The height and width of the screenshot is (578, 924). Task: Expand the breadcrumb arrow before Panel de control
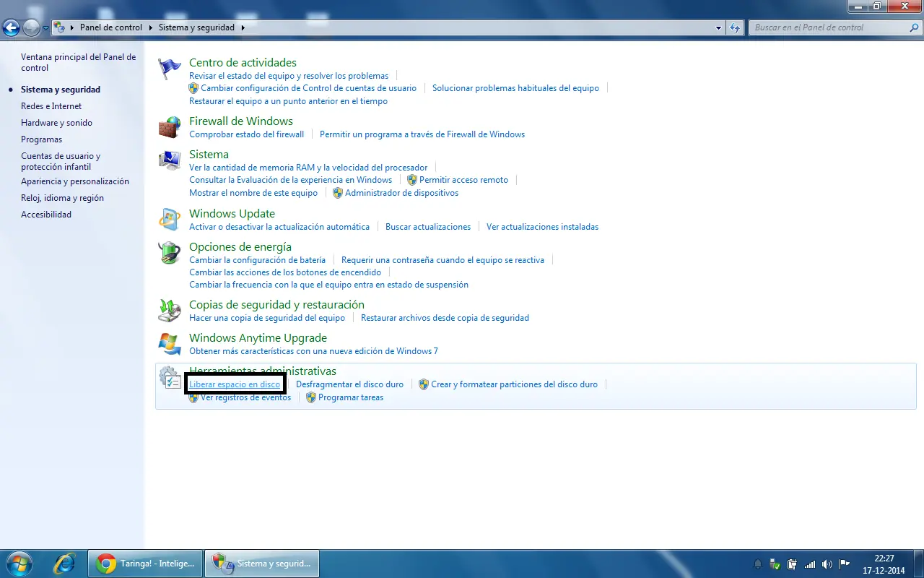coord(73,27)
